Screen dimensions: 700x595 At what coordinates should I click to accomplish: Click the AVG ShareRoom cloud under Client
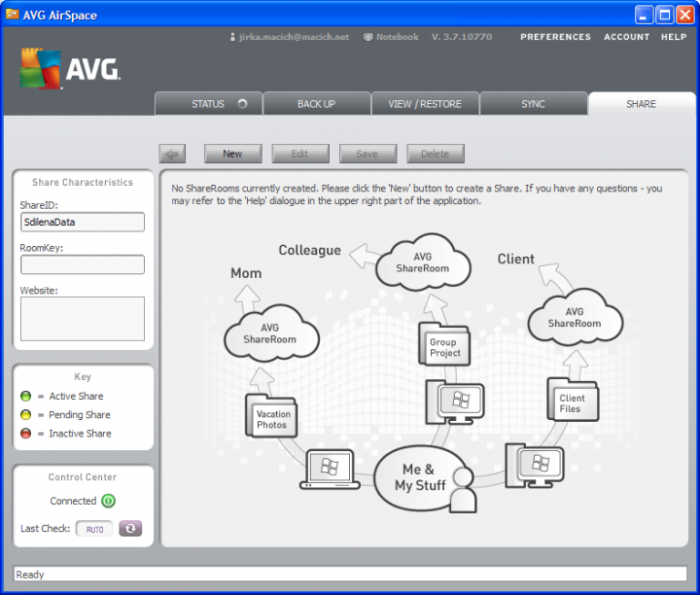[x=575, y=317]
